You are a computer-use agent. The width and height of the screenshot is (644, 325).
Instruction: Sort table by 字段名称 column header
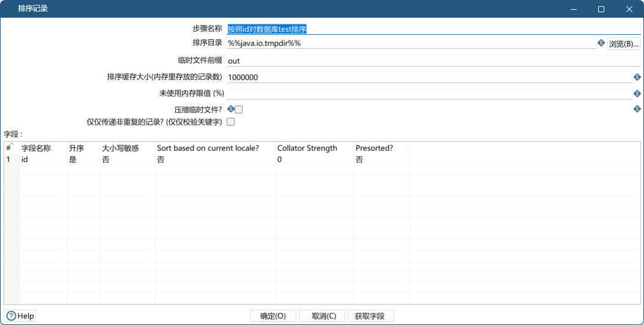[43, 148]
